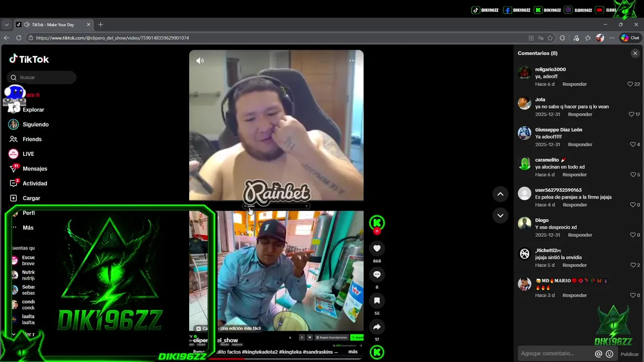Mute the TikTok video sound
Image resolution: width=644 pixels, height=362 pixels.
pyautogui.click(x=200, y=60)
